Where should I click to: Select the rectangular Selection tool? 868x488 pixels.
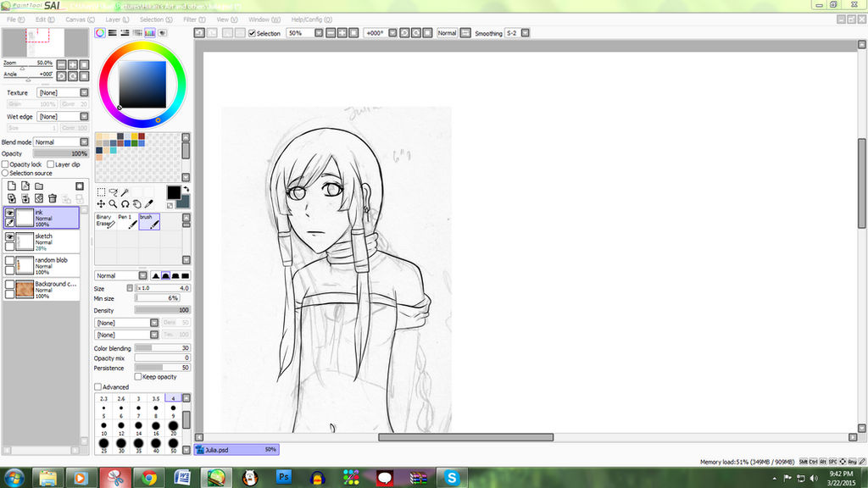[102, 192]
